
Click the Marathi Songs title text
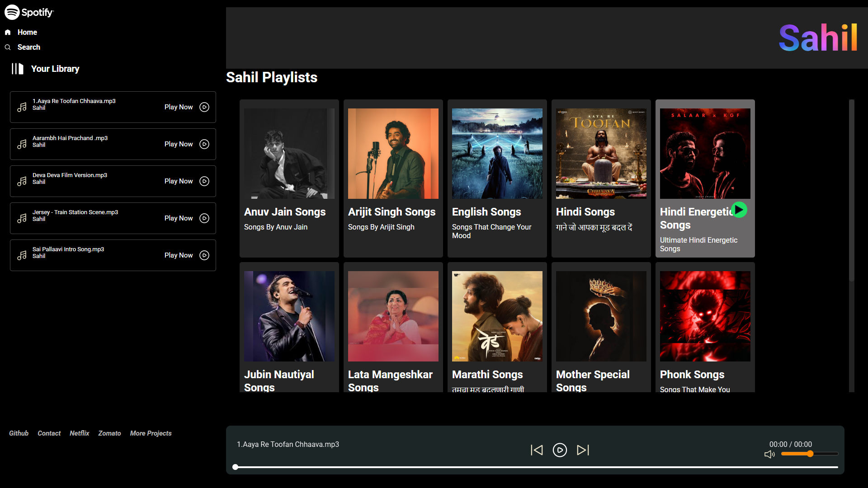click(487, 375)
